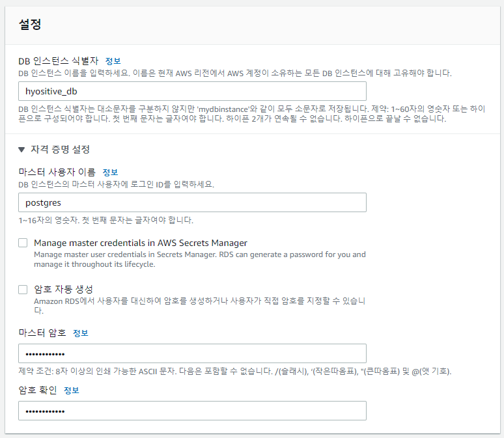Screen dimensions: 504x438
Task: Click the 마스터 사용자 이름 label
Action: coord(57,172)
